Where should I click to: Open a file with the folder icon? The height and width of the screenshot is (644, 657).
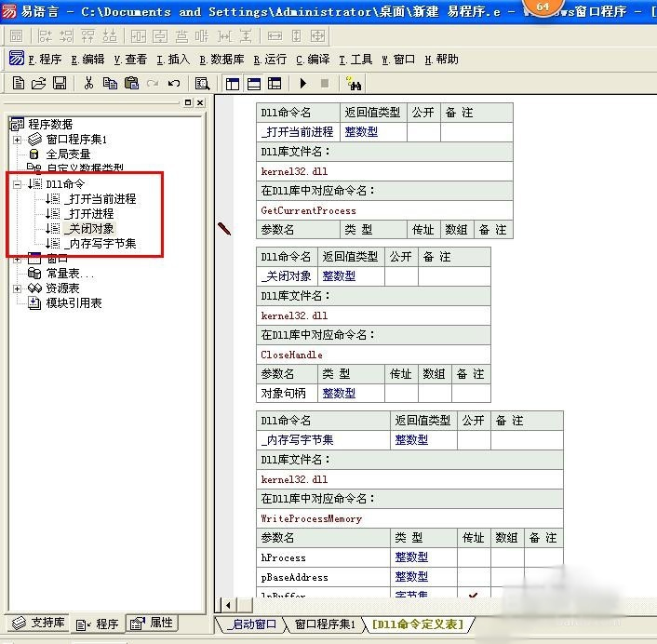click(x=38, y=83)
